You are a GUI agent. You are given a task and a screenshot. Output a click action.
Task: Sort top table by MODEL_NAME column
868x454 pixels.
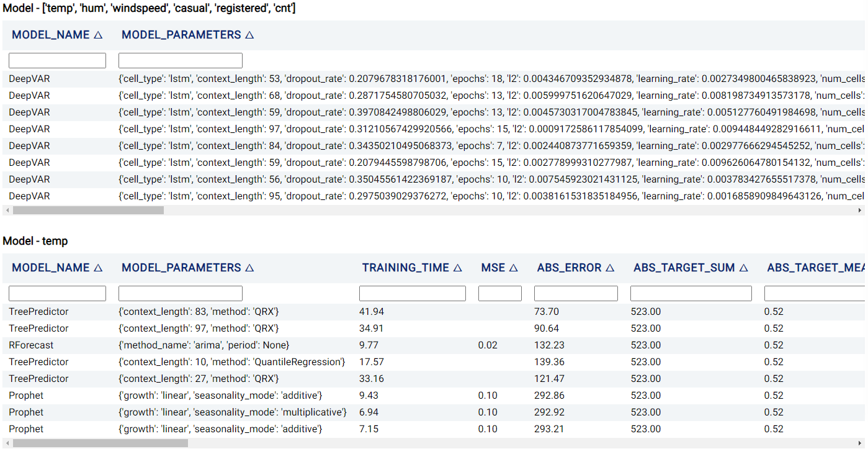tap(57, 35)
